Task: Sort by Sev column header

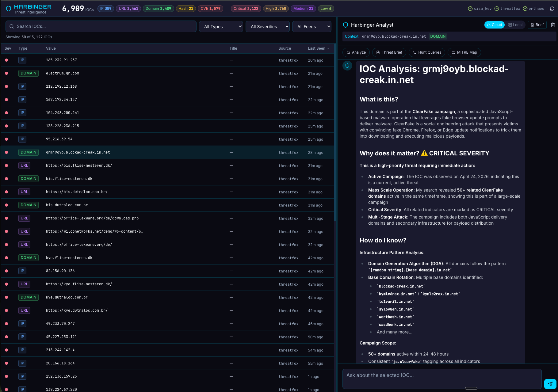Action: pyautogui.click(x=8, y=48)
